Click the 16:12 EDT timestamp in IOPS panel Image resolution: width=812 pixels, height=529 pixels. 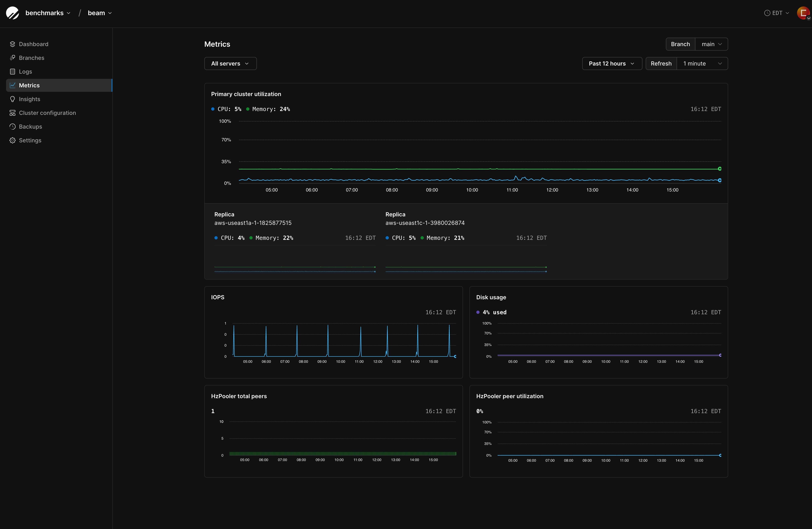[441, 312]
